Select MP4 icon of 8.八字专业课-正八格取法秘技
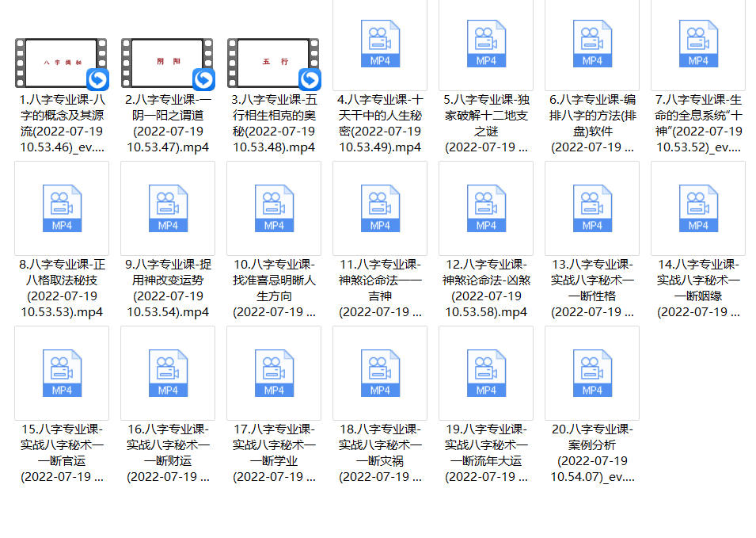 [63, 208]
